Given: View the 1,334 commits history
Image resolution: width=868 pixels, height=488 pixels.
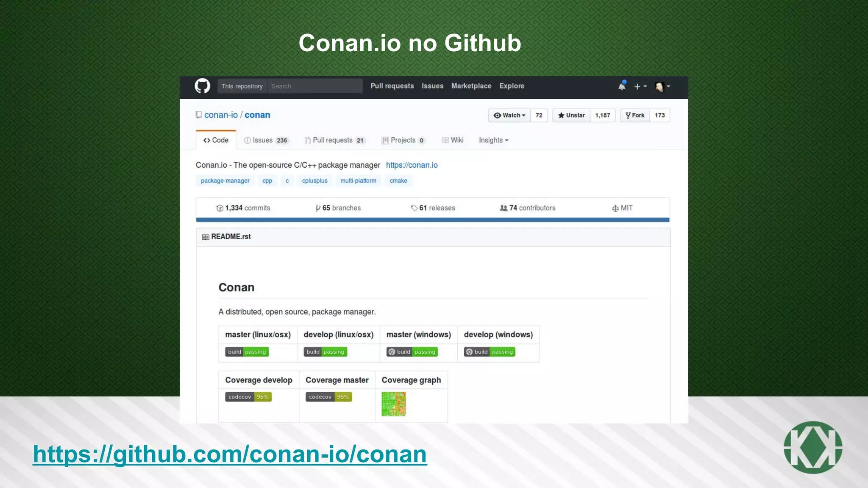Looking at the screenshot, I should click(243, 208).
